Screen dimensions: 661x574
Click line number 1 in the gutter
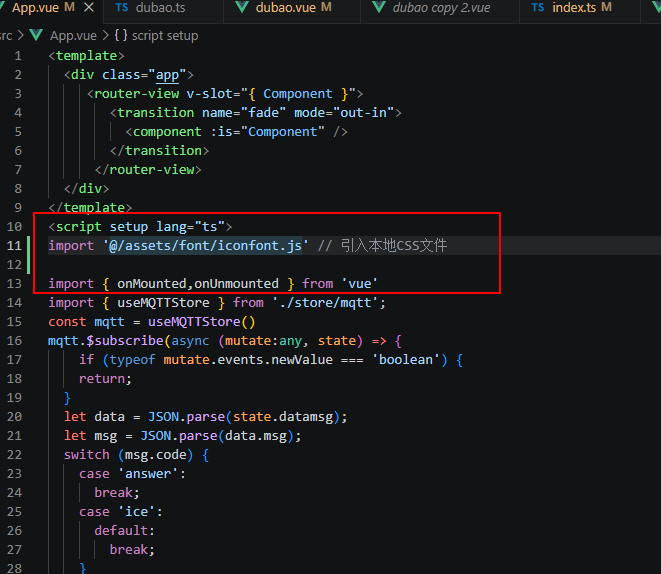[18, 56]
